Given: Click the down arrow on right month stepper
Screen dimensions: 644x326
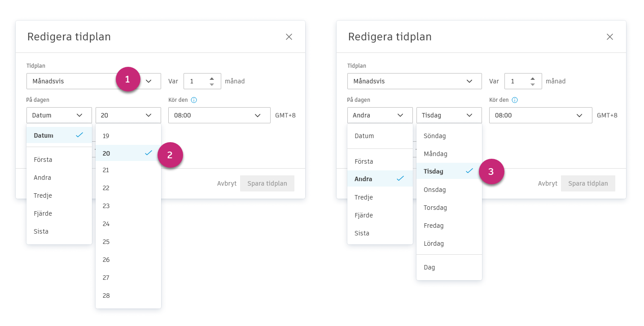Looking at the screenshot, I should point(534,84).
